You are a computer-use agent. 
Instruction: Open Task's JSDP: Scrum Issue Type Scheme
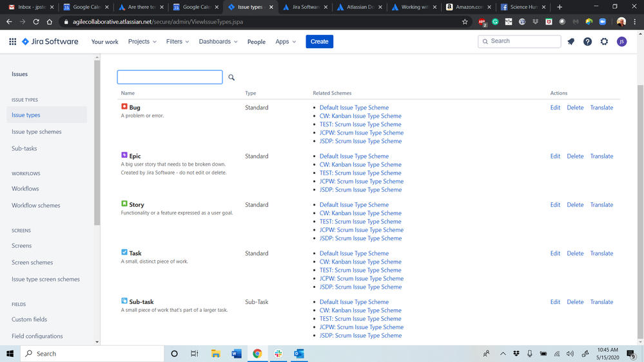point(360,287)
